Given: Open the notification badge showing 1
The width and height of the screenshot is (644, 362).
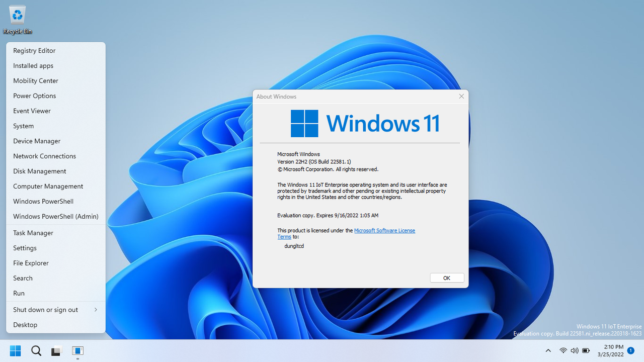Looking at the screenshot, I should tap(630, 350).
